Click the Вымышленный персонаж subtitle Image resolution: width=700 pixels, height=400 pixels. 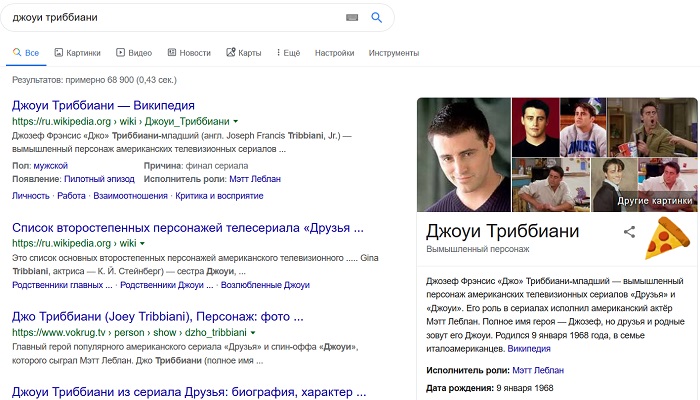478,249
